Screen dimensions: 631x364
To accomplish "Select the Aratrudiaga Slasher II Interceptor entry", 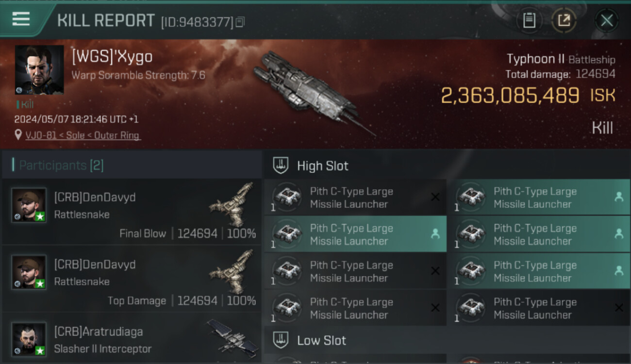I will tap(131, 340).
